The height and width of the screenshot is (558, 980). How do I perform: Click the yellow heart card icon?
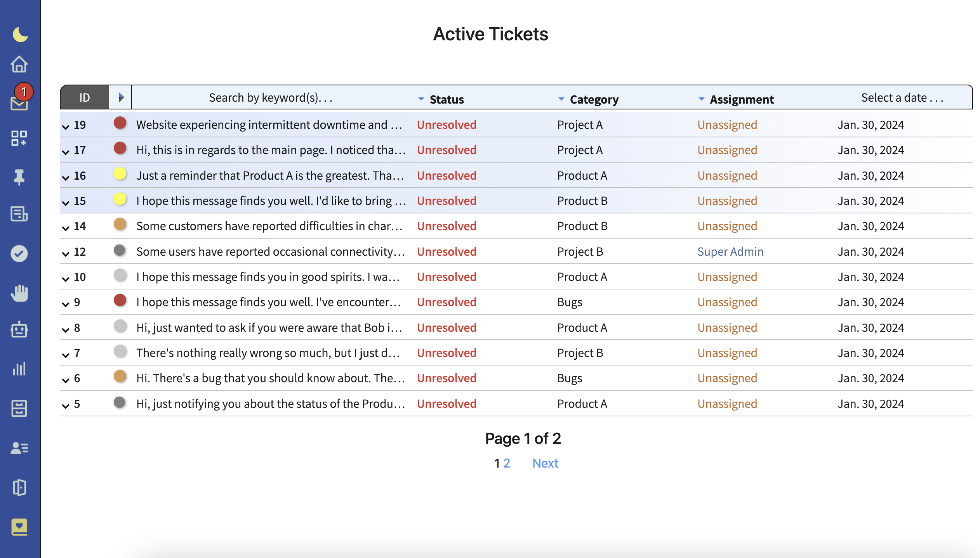(x=19, y=527)
